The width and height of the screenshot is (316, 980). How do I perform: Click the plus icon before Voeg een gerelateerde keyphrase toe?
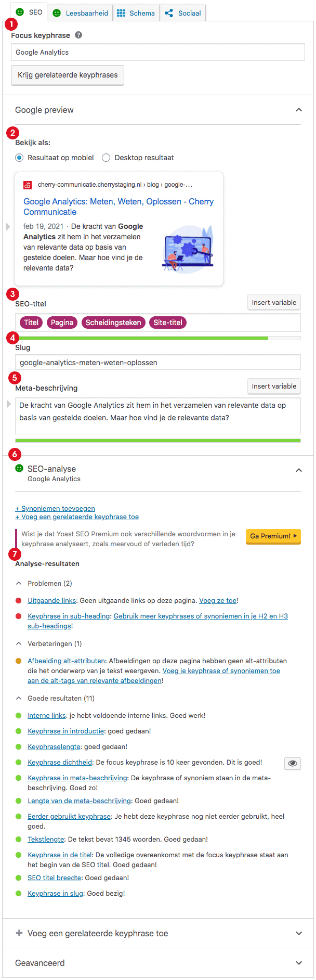pyautogui.click(x=19, y=933)
